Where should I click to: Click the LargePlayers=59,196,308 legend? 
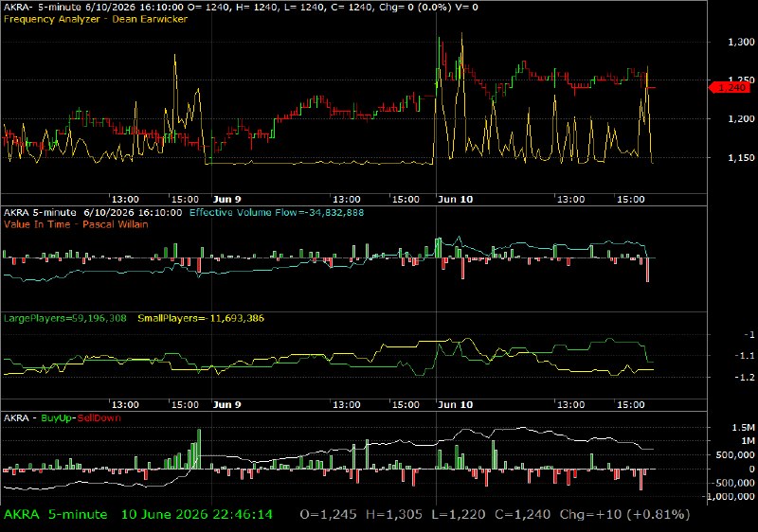coord(64,319)
